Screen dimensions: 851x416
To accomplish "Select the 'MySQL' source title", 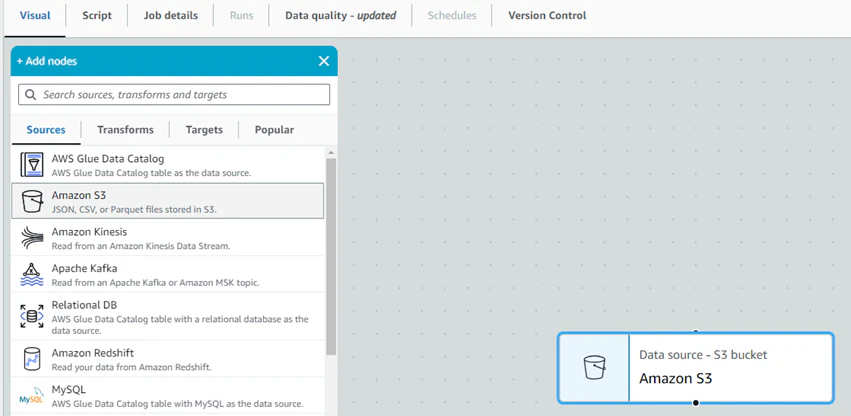I will pos(68,390).
